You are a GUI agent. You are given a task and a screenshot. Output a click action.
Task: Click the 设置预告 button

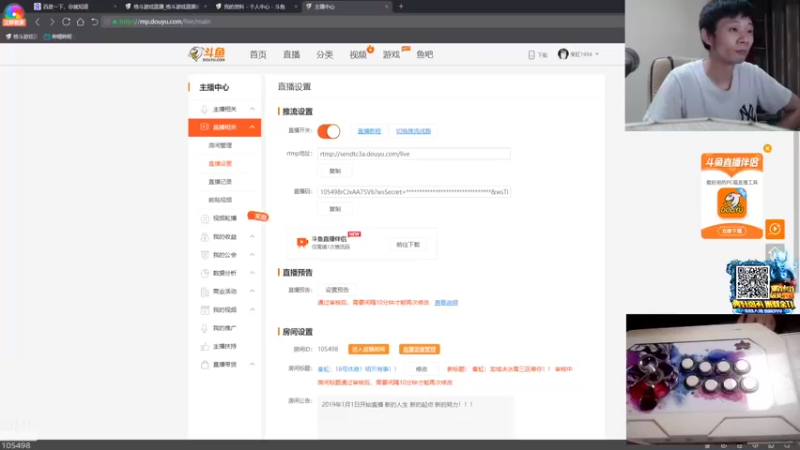click(337, 290)
